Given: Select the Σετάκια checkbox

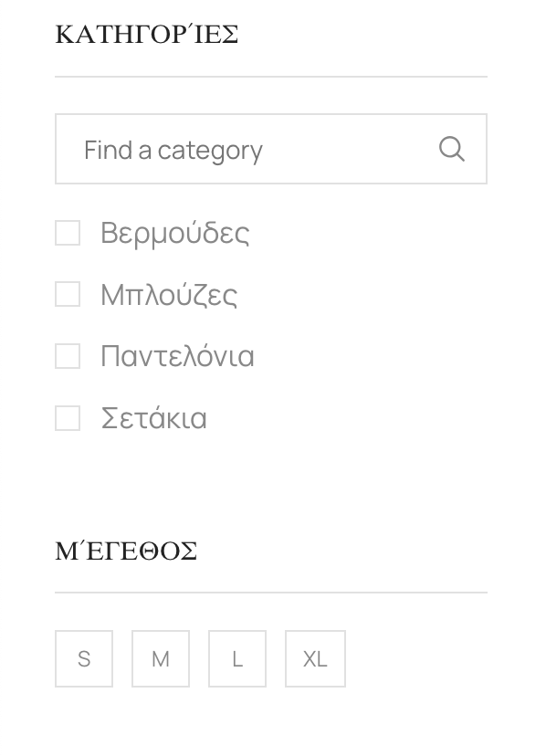Looking at the screenshot, I should point(68,418).
